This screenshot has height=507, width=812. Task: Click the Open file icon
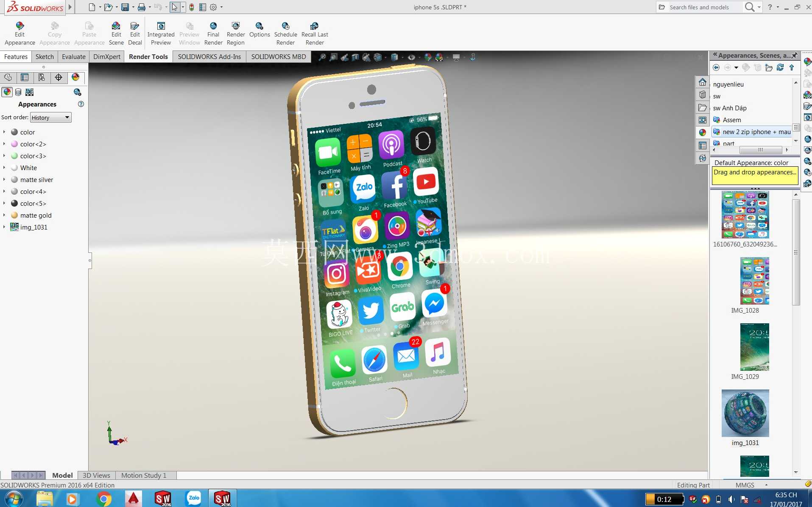pos(109,7)
